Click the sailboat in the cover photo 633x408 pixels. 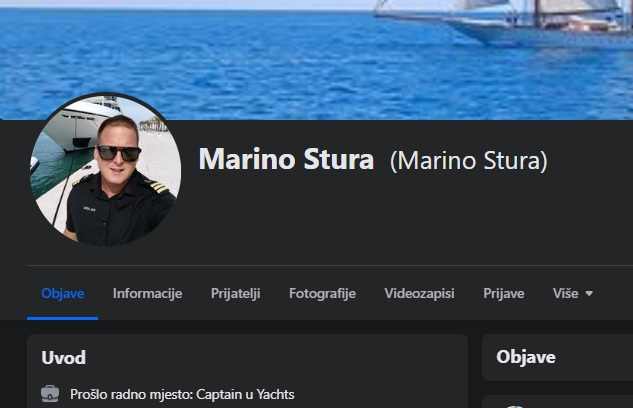(503, 22)
